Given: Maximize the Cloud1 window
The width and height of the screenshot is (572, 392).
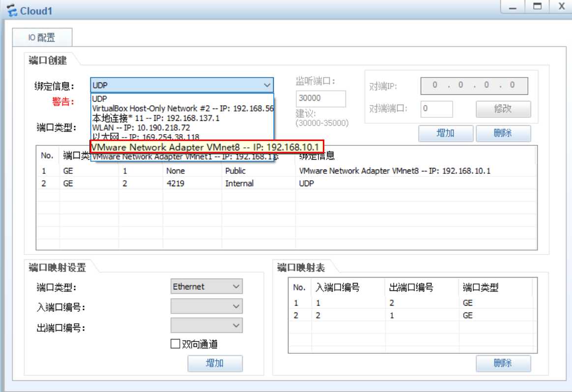Looking at the screenshot, I should pos(537,6).
